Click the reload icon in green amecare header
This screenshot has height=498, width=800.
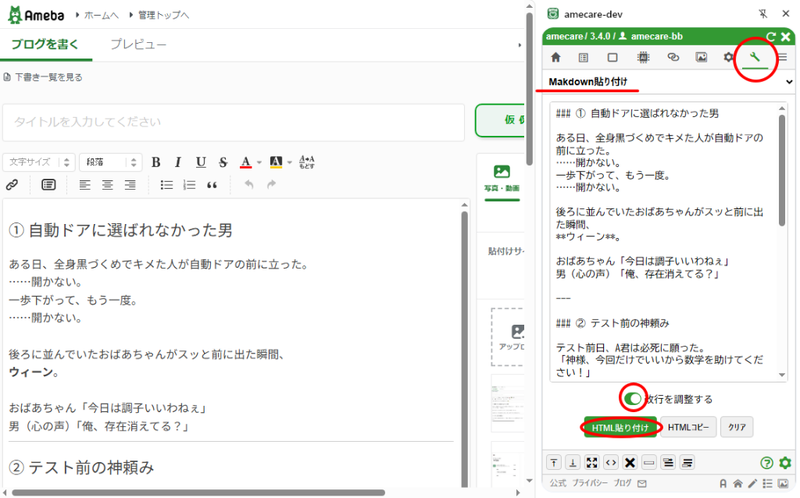[x=771, y=36]
